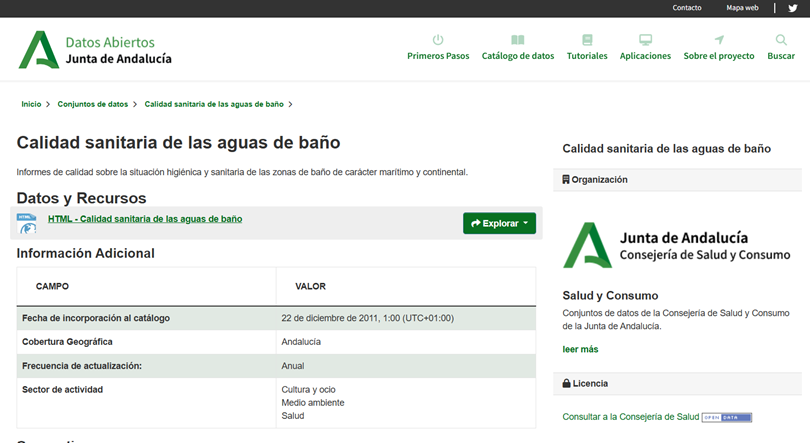Image resolution: width=810 pixels, height=443 pixels.
Task: Click 'Fecha de incorporación al catálogo' field
Action: point(96,318)
